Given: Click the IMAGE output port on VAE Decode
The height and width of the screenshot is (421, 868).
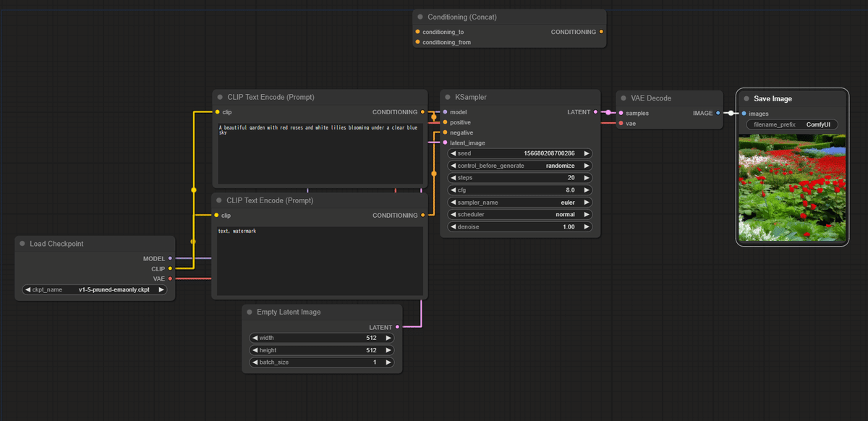Looking at the screenshot, I should [718, 113].
